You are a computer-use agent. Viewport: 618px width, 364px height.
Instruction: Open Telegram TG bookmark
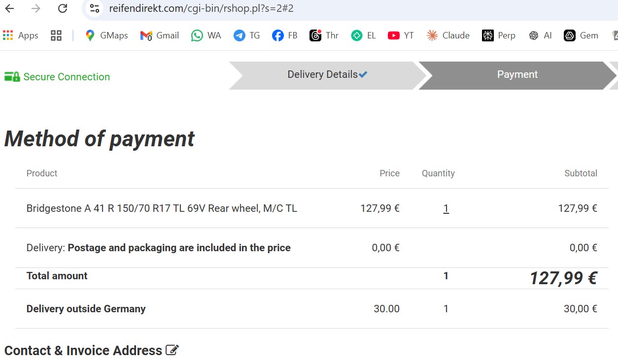[246, 35]
